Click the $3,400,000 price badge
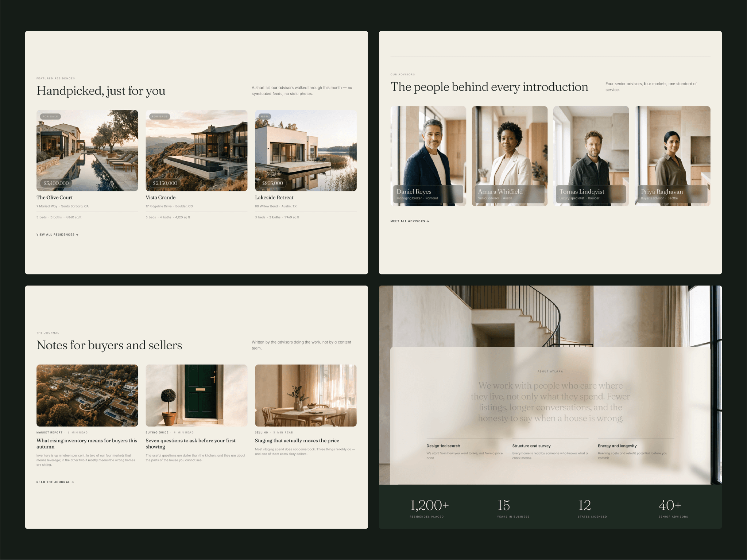747x560 pixels. coord(56,183)
